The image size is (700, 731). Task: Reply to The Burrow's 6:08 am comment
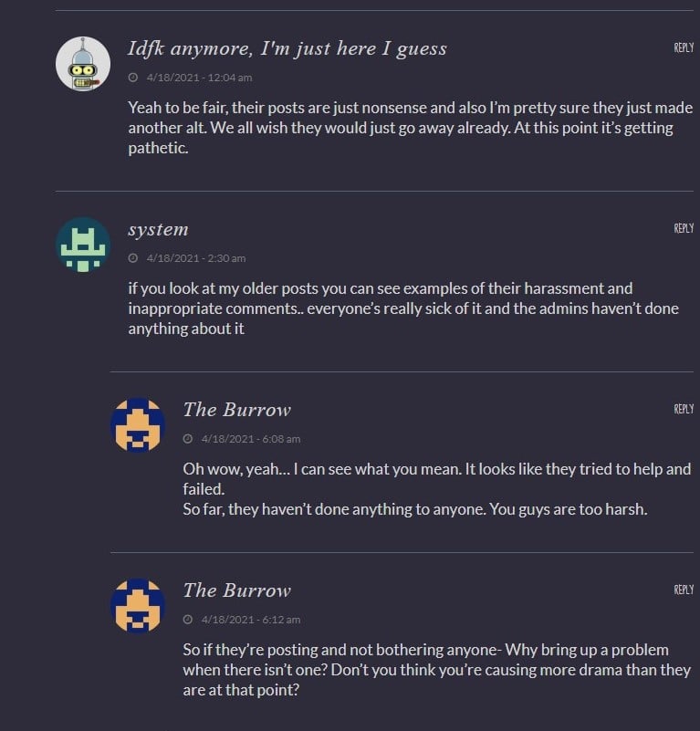click(684, 409)
